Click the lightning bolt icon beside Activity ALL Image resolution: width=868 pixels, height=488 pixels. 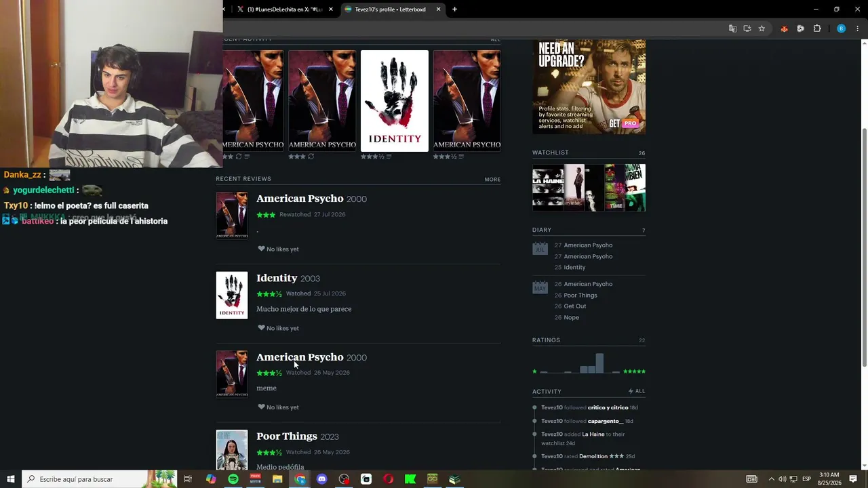tap(631, 391)
